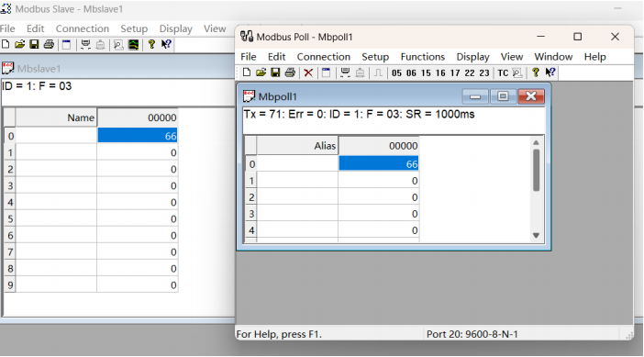Viewport: 644px width, 357px height.
Task: Click TC test center toolbar button
Action: pyautogui.click(x=503, y=73)
